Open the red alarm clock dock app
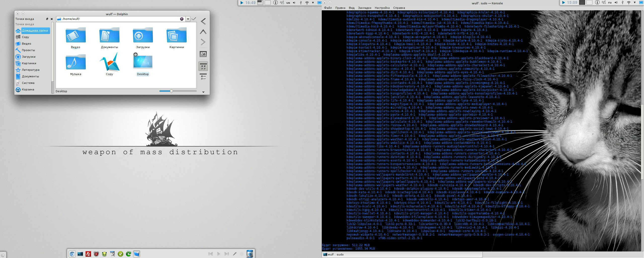This screenshot has height=258, width=644. tap(96, 254)
